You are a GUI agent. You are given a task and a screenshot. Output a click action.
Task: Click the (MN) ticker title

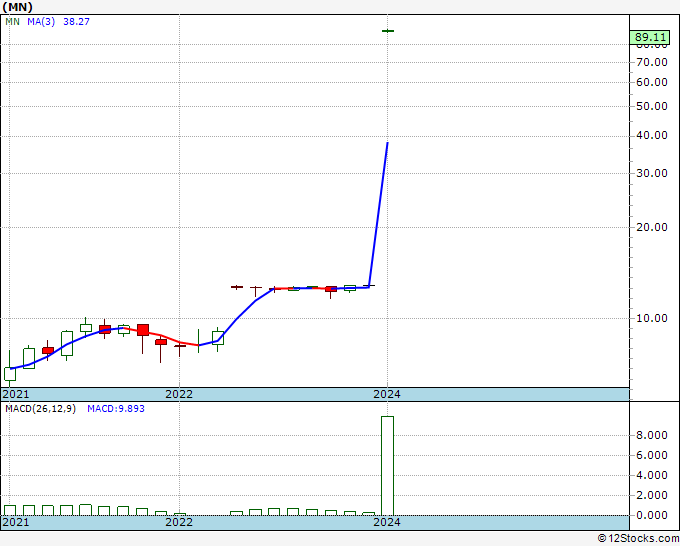coord(17,7)
